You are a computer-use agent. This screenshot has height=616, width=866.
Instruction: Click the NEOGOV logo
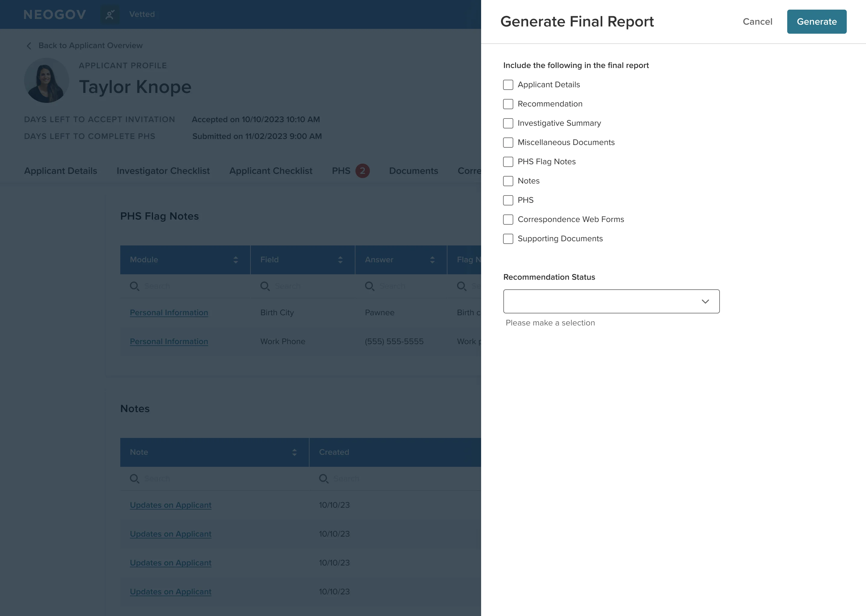[x=55, y=14]
